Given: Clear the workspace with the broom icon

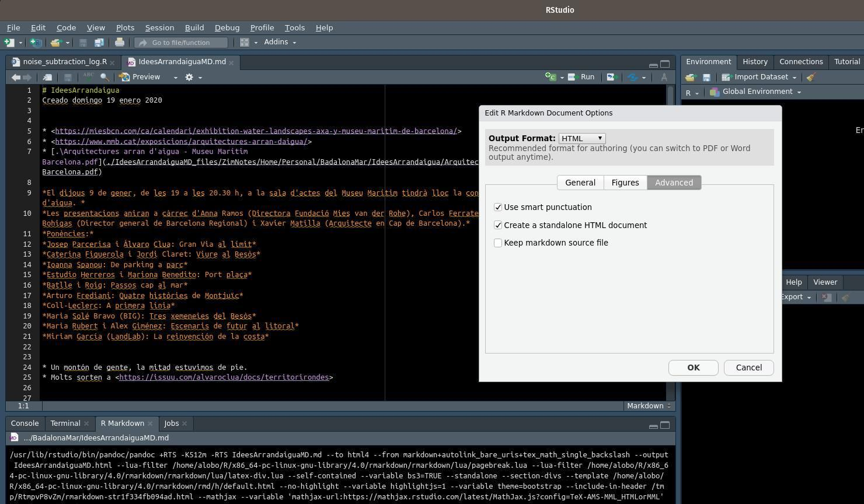Looking at the screenshot, I should (810, 76).
